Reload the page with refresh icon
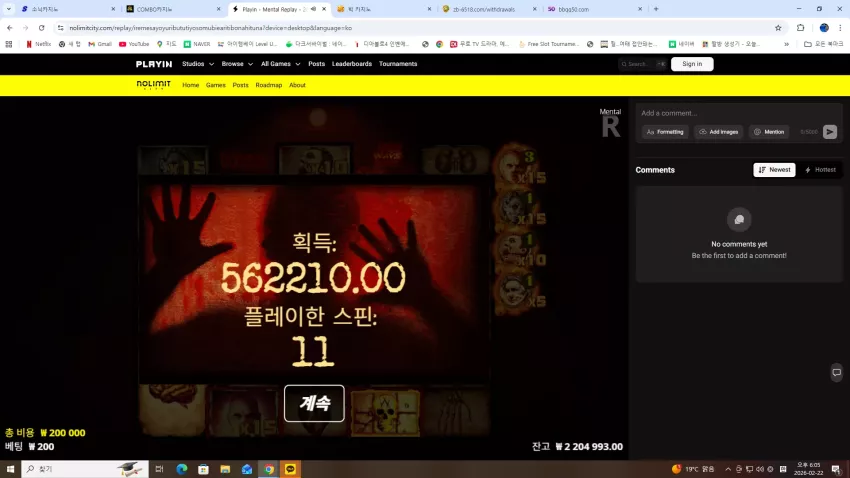 tap(41, 28)
